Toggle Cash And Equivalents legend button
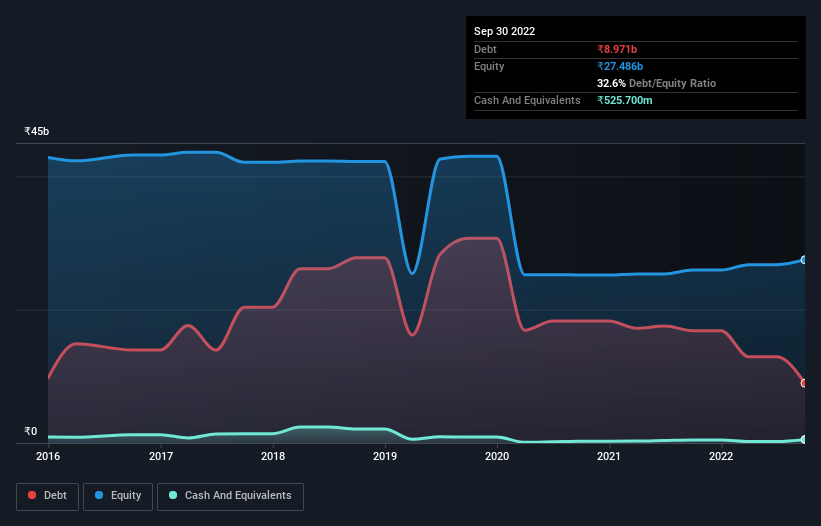 tap(230, 496)
